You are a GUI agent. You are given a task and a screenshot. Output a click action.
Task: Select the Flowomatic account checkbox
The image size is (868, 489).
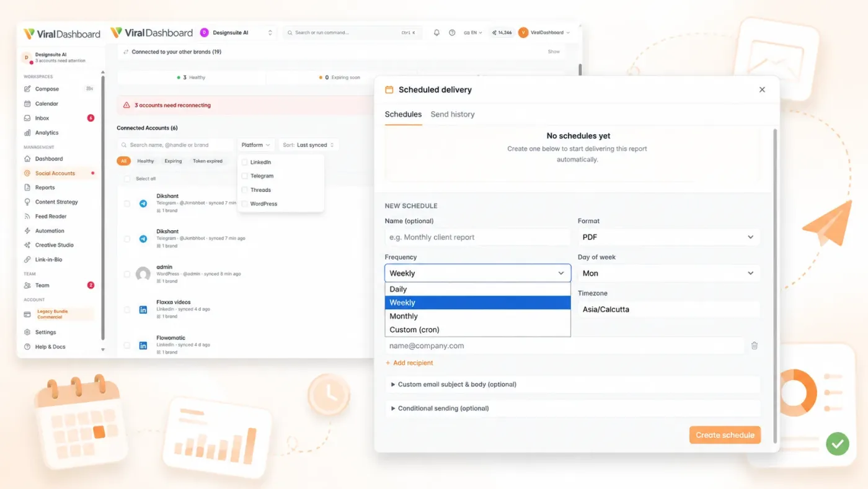pyautogui.click(x=127, y=345)
